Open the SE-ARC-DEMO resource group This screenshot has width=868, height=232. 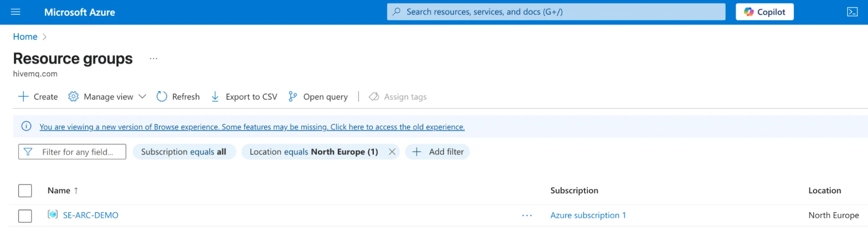[91, 215]
